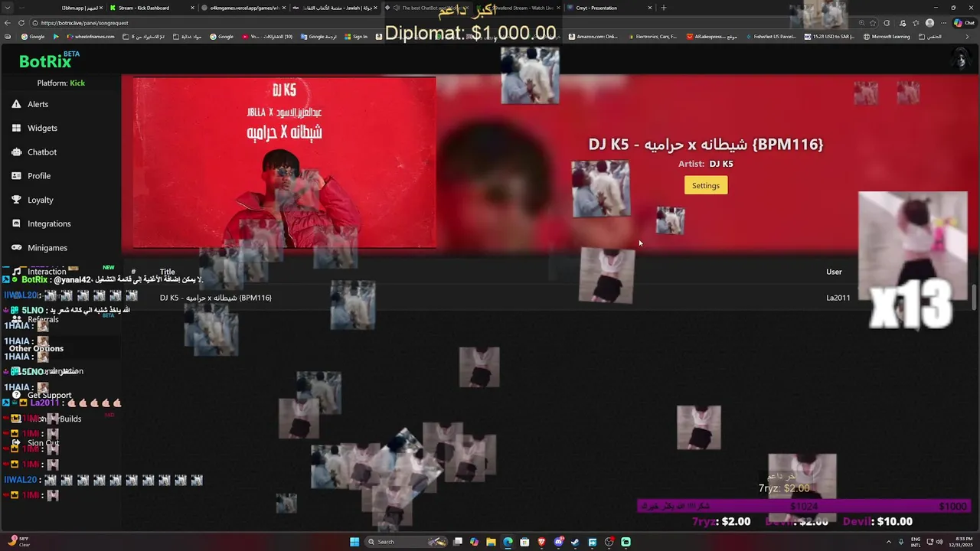Viewport: 980px width, 551px height.
Task: Click the # column header
Action: coord(133,272)
